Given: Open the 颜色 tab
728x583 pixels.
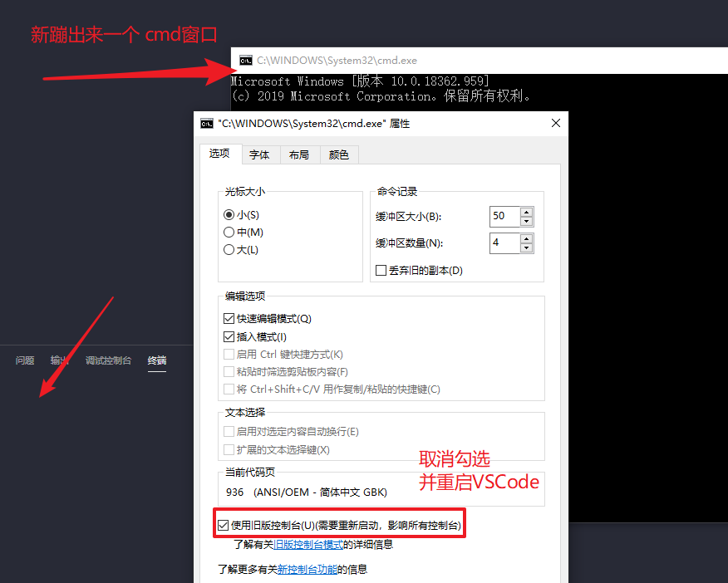Looking at the screenshot, I should click(x=338, y=154).
